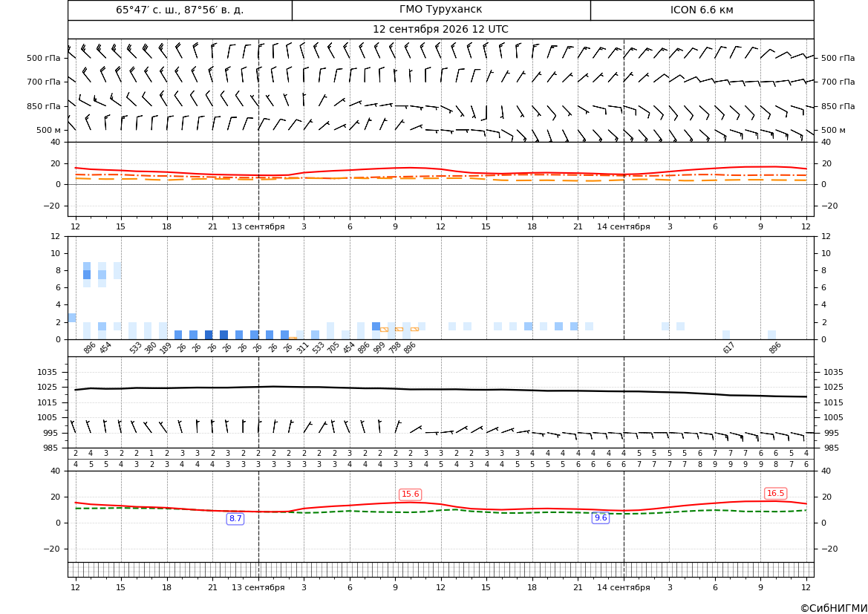Click the dark blue cloud cell at level 8

click(87, 275)
